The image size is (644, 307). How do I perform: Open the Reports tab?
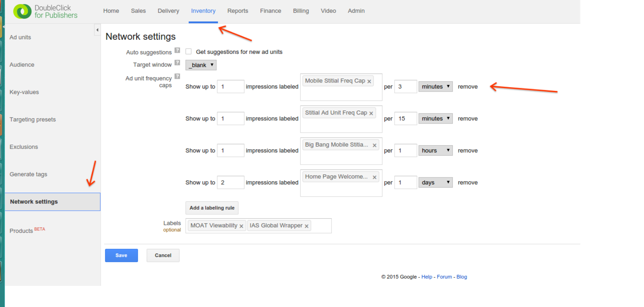pyautogui.click(x=238, y=11)
